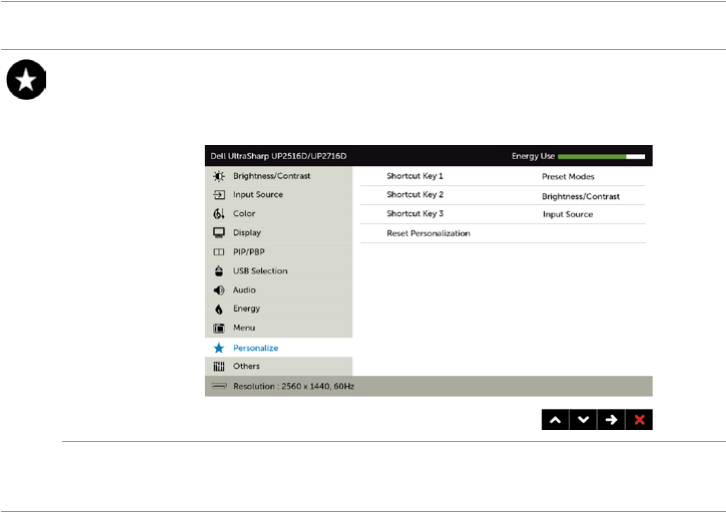
Task: Click the Display monitor icon
Action: click(219, 232)
